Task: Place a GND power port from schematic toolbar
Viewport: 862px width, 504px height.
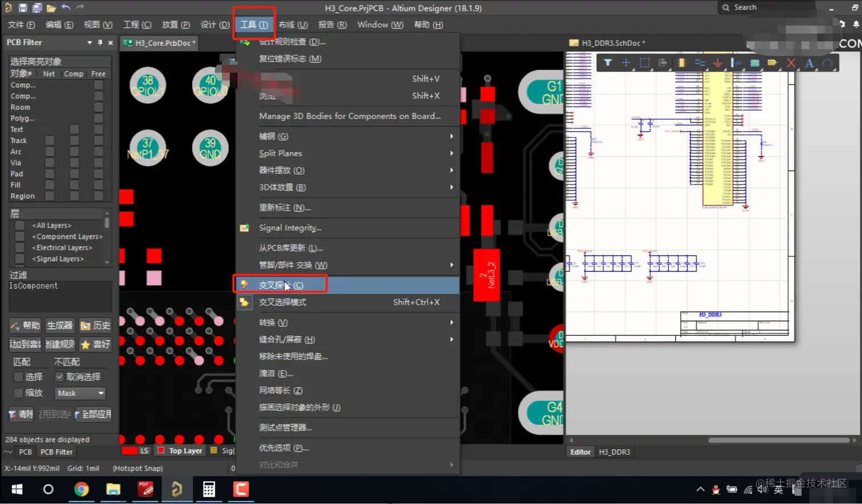Action: (718, 63)
